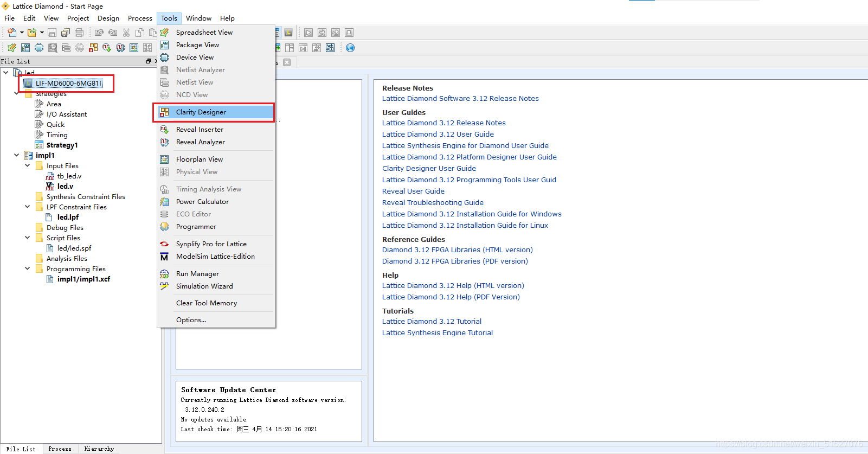This screenshot has width=868, height=454.
Task: Select Programmer from Tools menu
Action: pos(216,226)
